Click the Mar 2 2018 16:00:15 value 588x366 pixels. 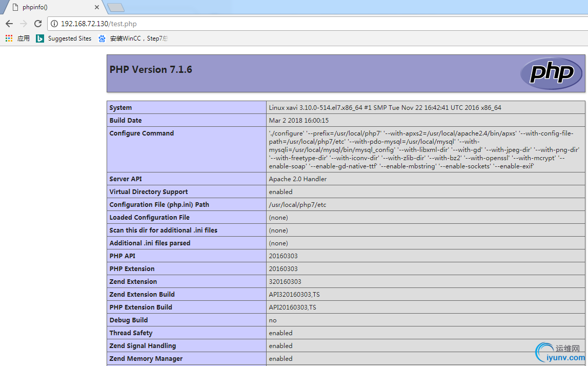[x=298, y=120]
